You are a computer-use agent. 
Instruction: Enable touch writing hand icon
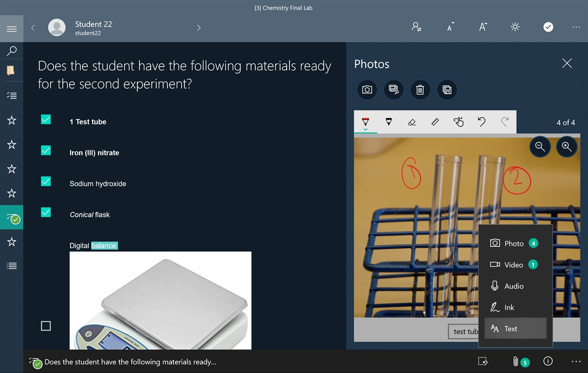click(458, 122)
